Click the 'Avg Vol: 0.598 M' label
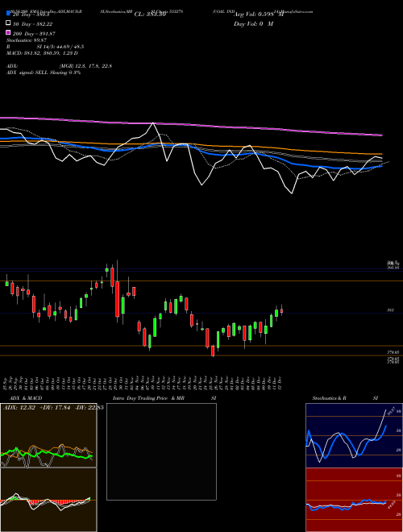 click(x=259, y=15)
